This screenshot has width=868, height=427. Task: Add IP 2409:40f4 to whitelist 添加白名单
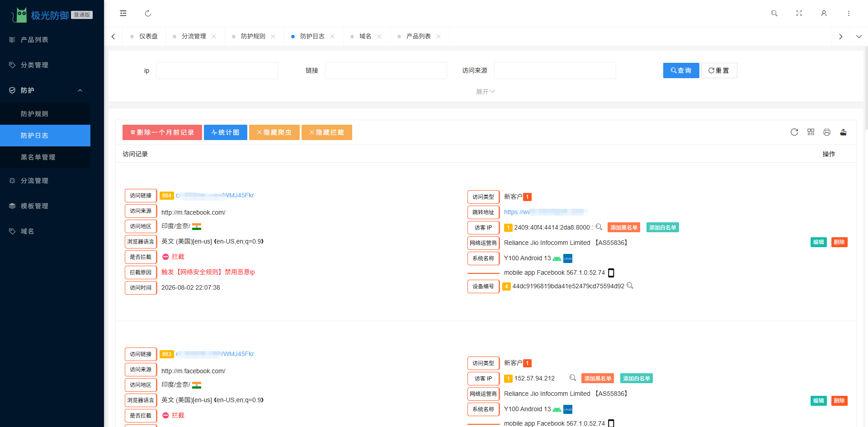tap(663, 228)
